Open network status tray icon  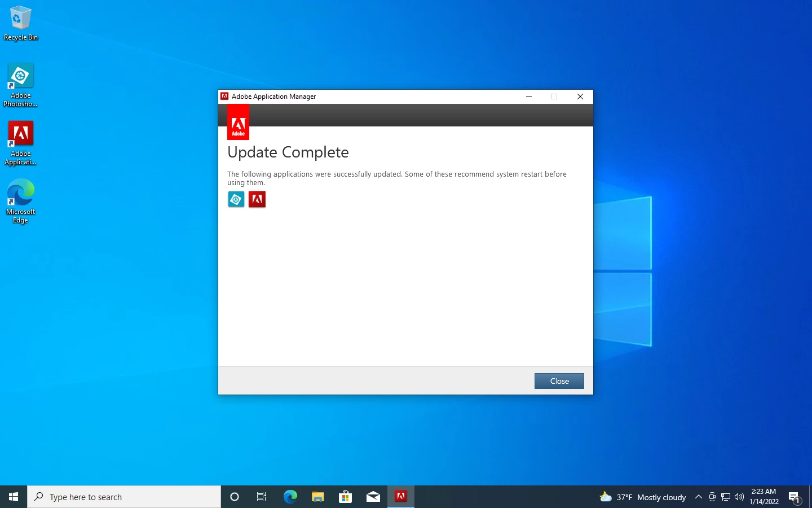(726, 497)
